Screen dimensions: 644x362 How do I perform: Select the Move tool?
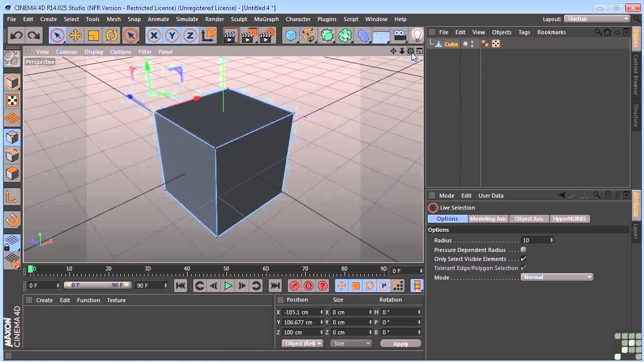75,35
